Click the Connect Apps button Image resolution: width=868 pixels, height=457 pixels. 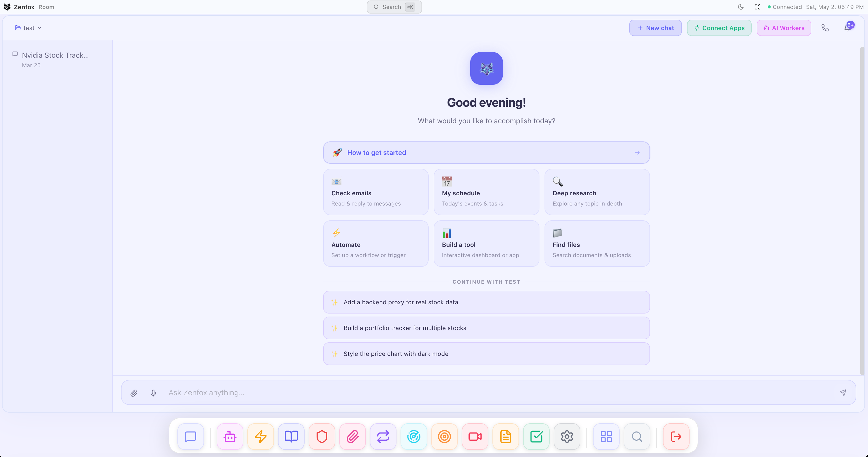coord(719,28)
